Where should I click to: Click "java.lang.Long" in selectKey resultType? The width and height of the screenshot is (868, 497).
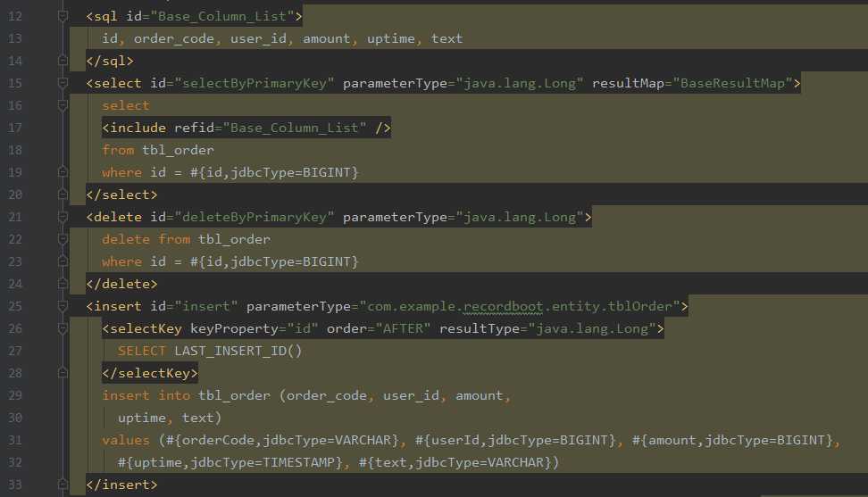pos(592,329)
